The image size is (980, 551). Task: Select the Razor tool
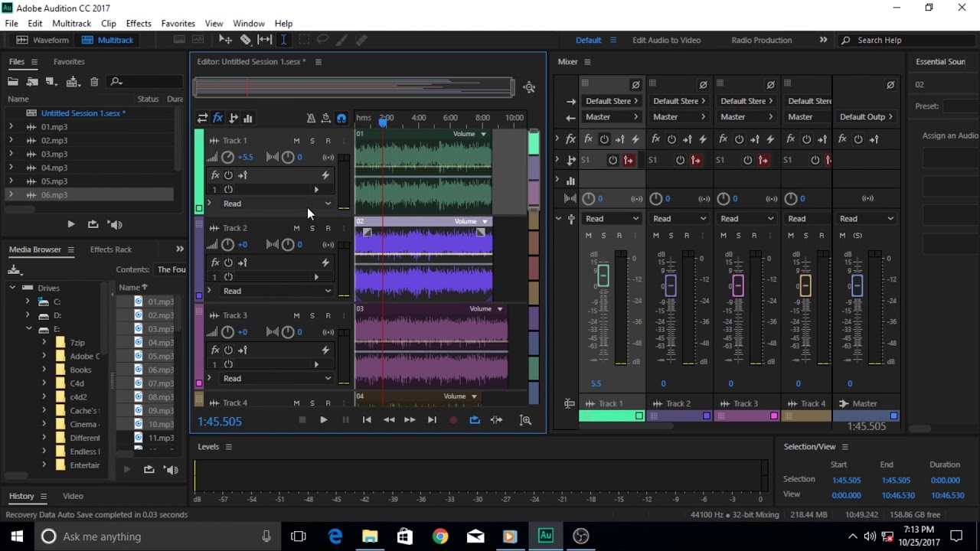click(x=245, y=40)
